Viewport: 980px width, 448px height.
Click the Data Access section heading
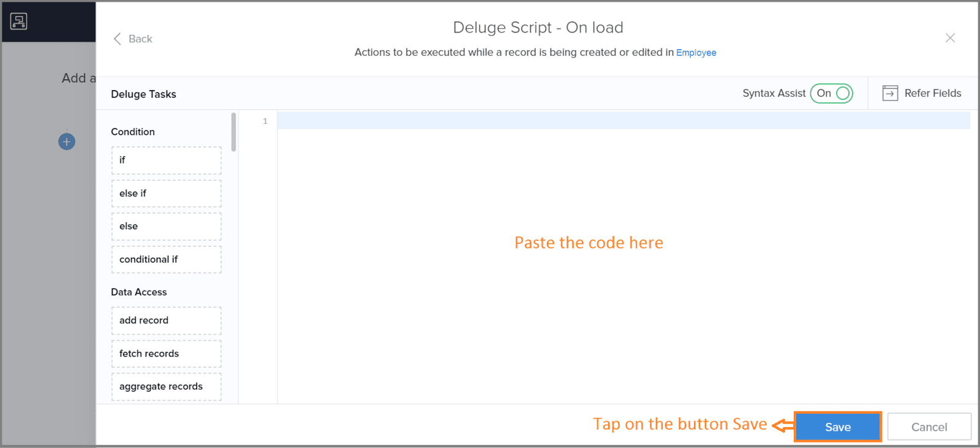coord(139,292)
